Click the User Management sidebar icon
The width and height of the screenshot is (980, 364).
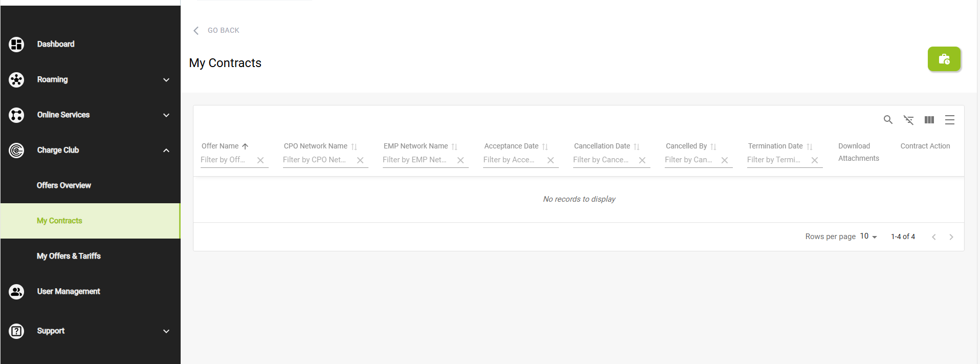(16, 292)
